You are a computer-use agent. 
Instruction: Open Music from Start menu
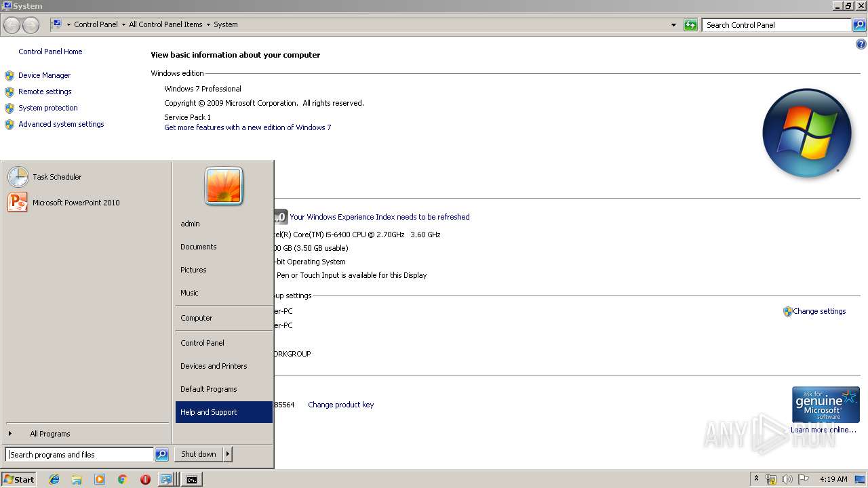click(224, 293)
